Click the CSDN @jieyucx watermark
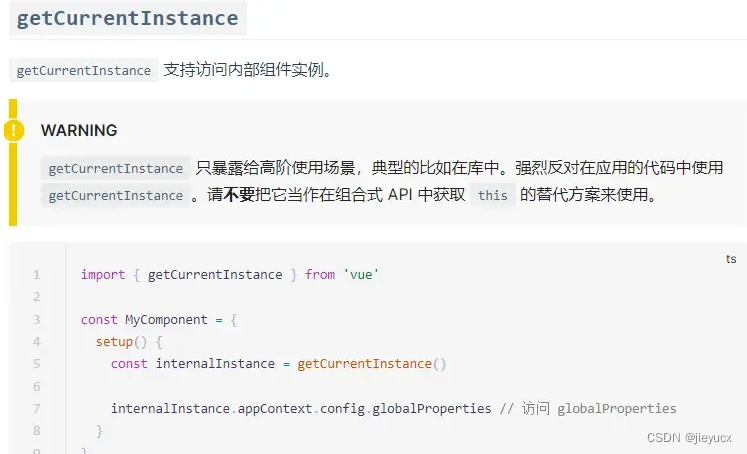747x454 pixels. pos(690,438)
